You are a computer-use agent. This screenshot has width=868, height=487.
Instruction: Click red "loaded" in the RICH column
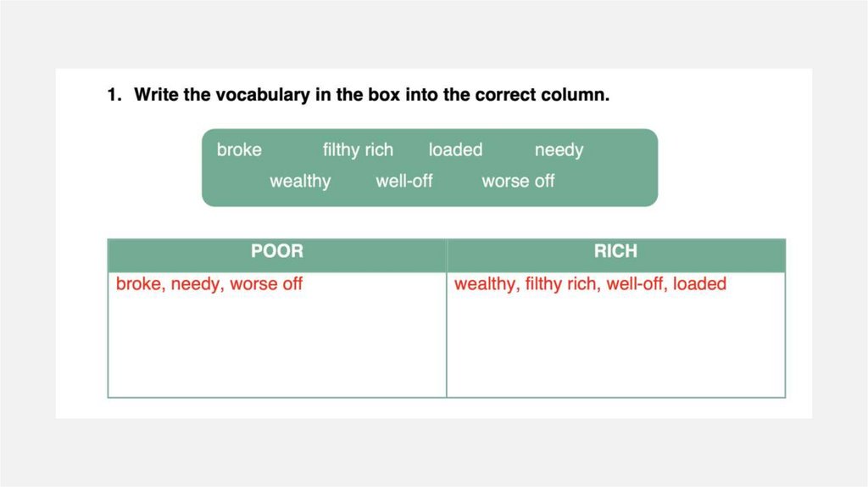point(699,284)
